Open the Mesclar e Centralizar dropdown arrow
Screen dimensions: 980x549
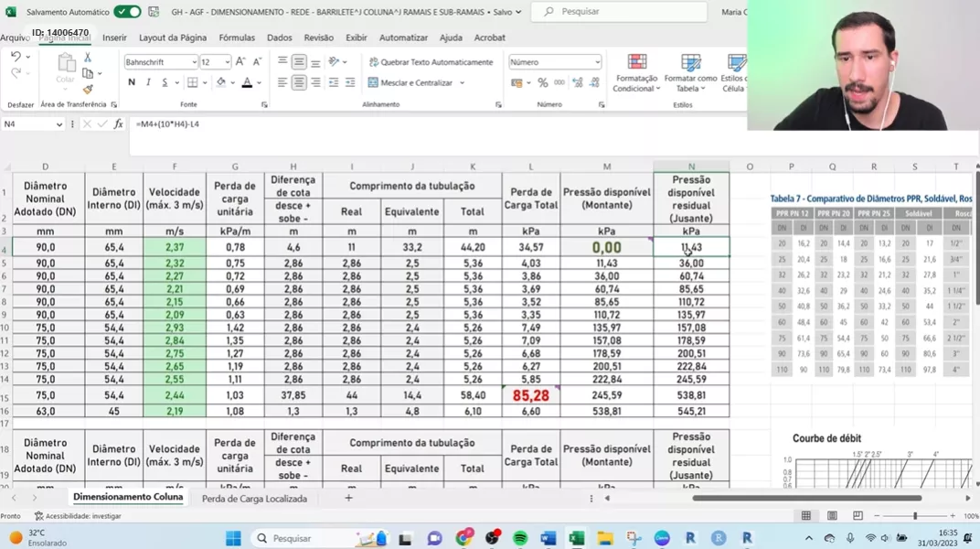[x=462, y=82]
